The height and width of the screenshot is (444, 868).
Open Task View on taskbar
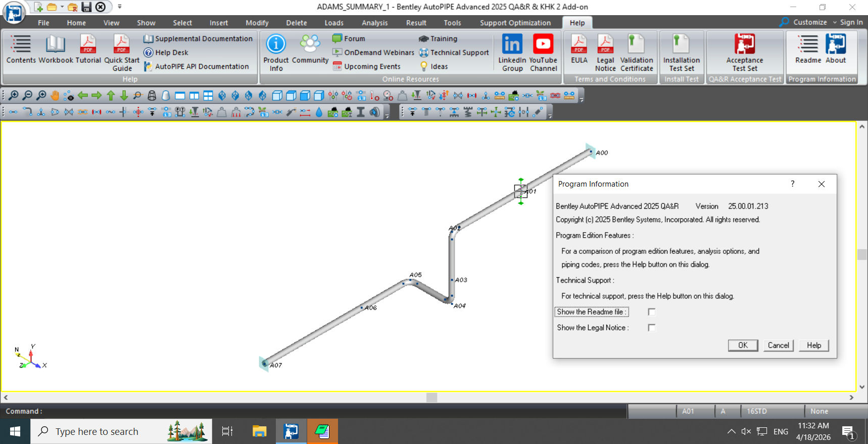(x=227, y=431)
